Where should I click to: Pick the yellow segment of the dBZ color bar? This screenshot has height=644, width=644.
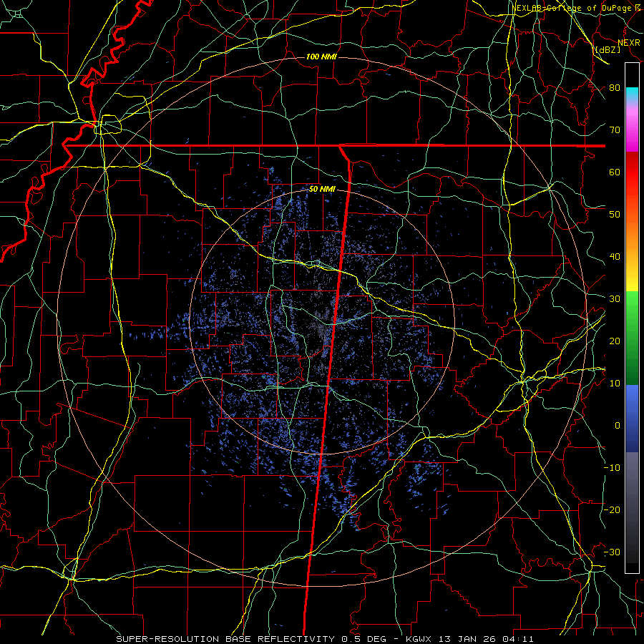(x=632, y=279)
